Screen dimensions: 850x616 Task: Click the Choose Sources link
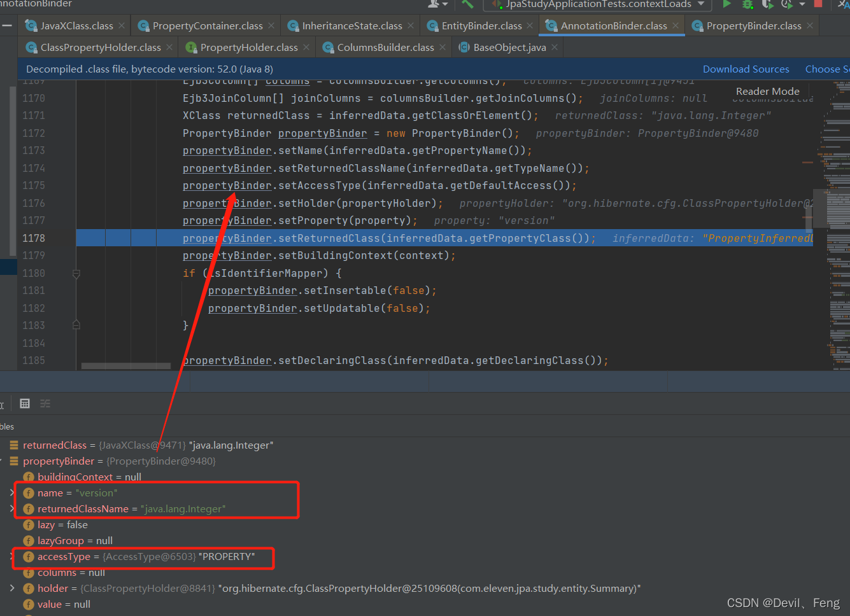[x=827, y=69]
